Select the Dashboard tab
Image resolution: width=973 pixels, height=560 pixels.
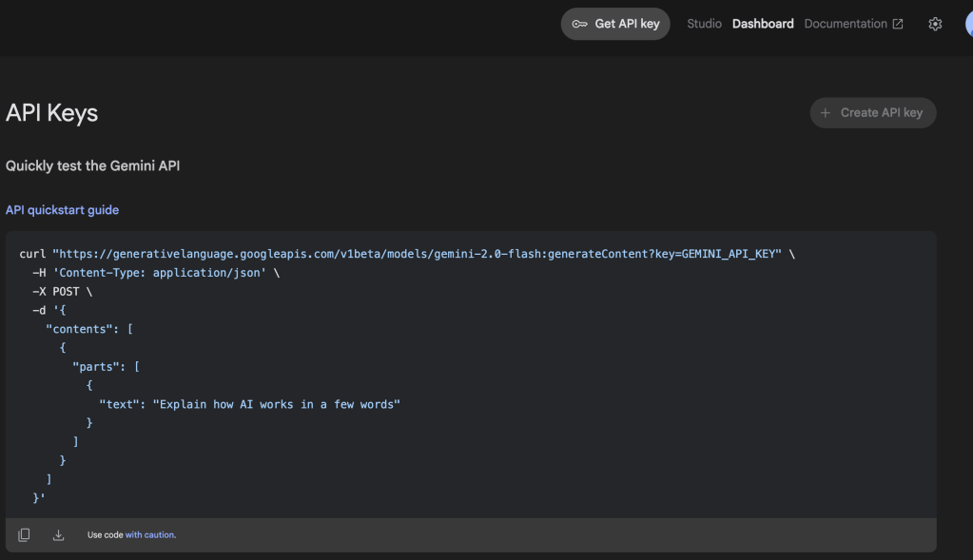tap(763, 24)
